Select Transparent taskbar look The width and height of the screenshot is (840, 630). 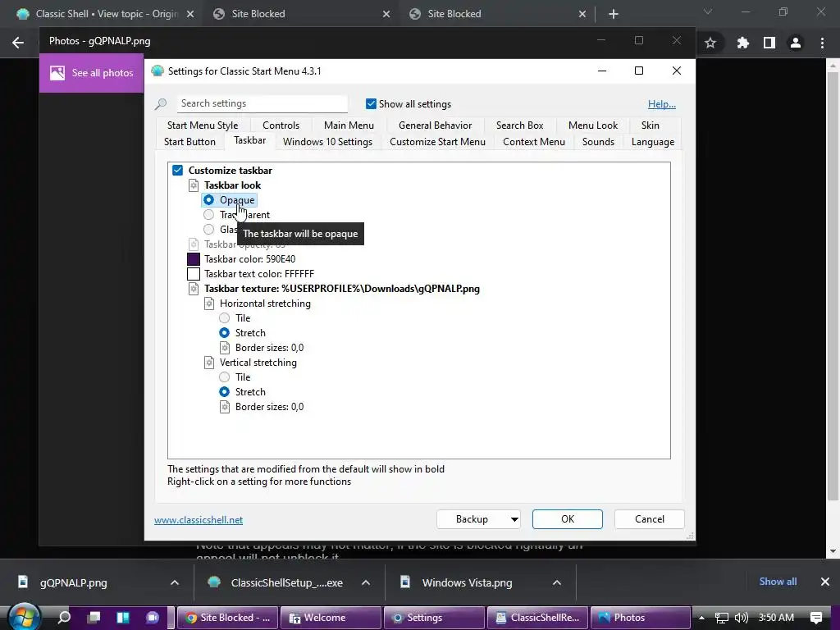pos(209,215)
